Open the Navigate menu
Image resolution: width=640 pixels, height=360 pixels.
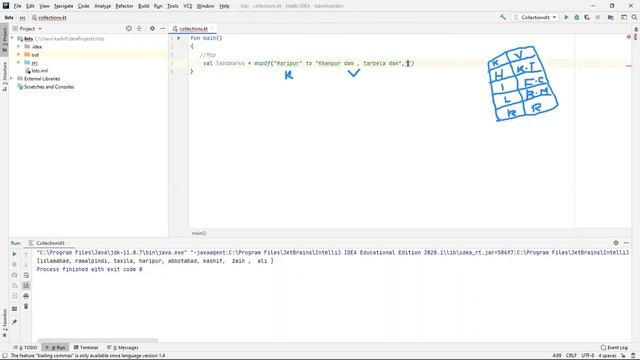pos(64,6)
